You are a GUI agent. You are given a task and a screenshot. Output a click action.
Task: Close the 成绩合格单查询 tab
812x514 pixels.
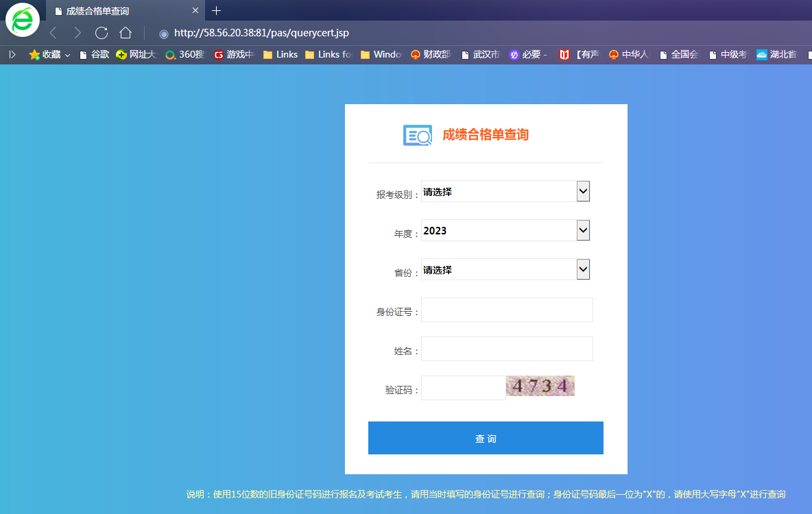point(195,11)
